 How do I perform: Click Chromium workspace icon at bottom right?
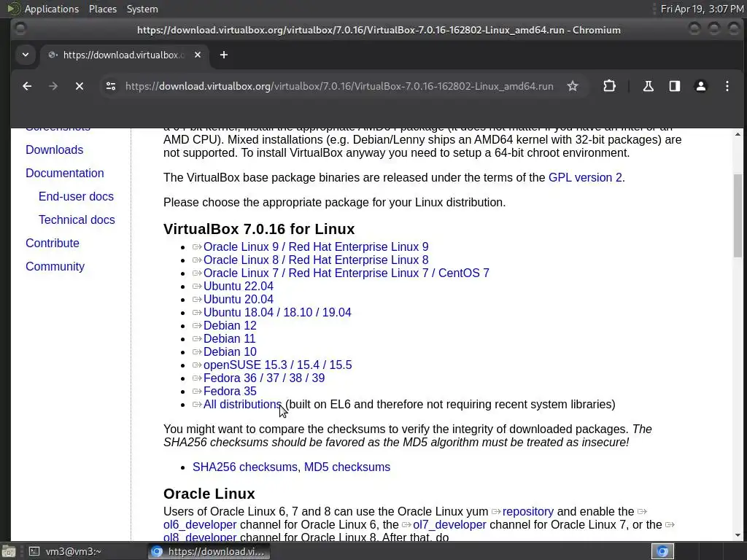(662, 551)
